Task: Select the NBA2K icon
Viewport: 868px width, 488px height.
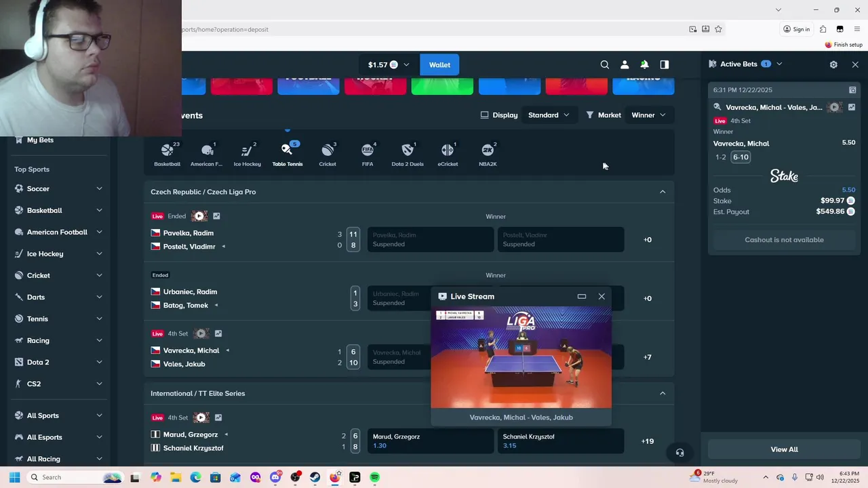Action: coord(488,155)
